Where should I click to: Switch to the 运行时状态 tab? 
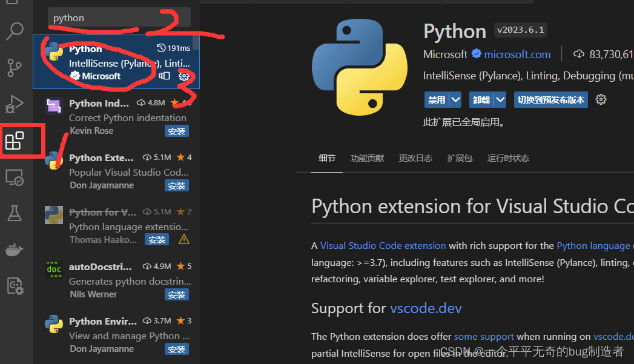coord(508,158)
